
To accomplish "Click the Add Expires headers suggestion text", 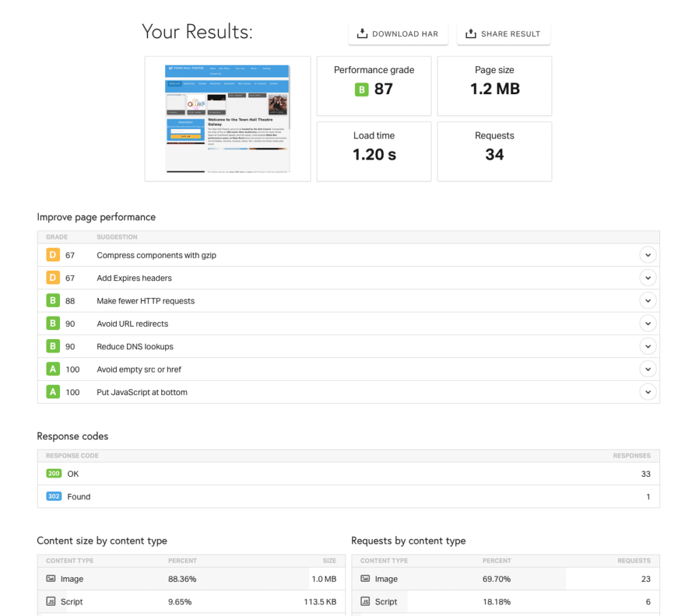I will 134,278.
